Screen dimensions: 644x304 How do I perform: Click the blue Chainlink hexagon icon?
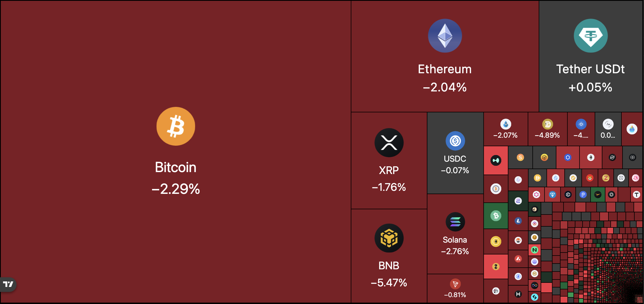(x=568, y=158)
